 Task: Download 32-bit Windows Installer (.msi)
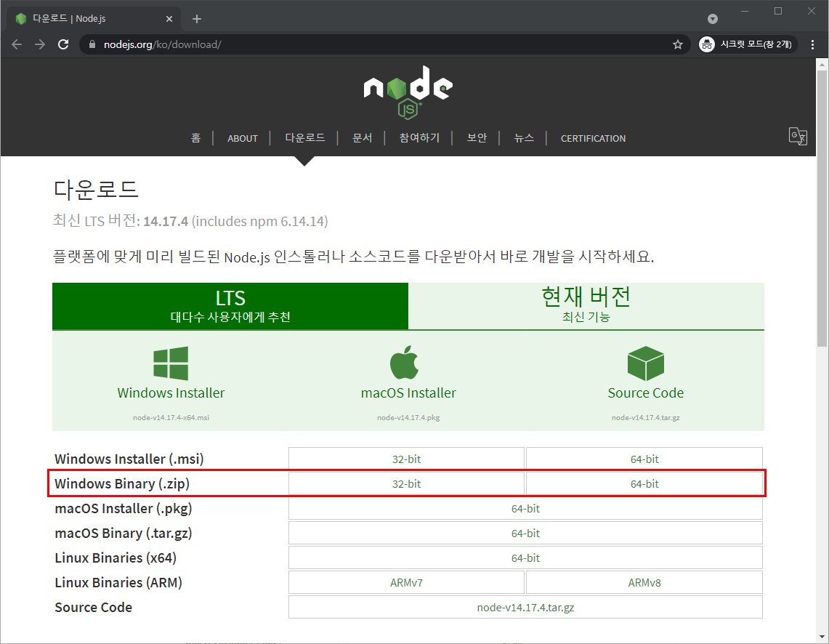(406, 459)
